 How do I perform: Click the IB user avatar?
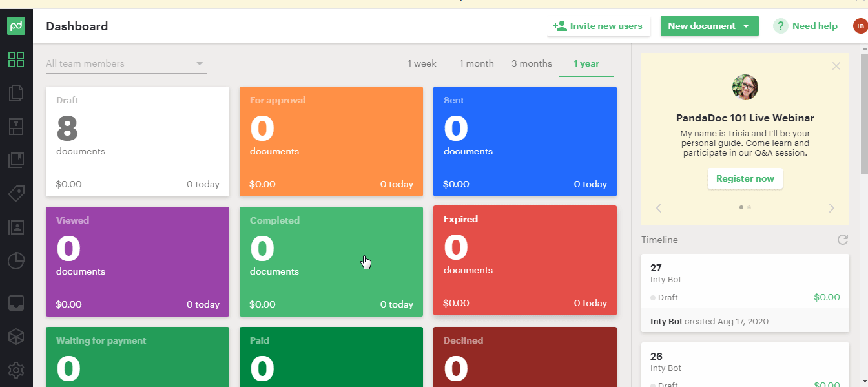(860, 26)
